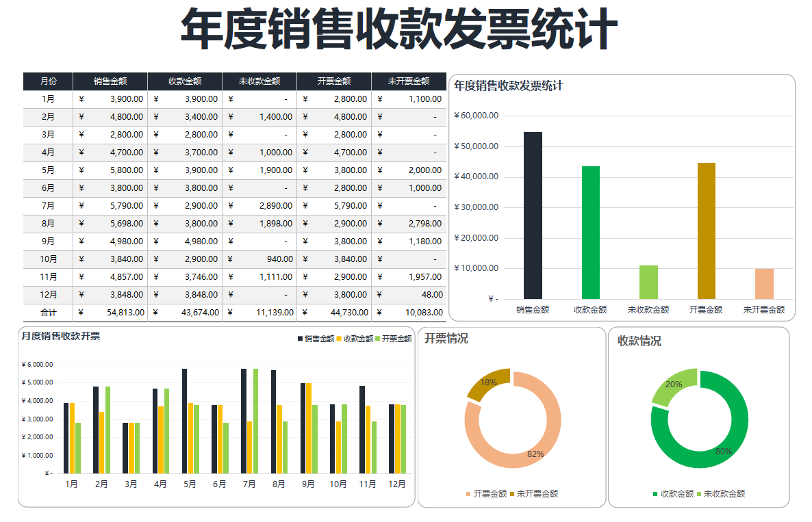Select the yellow 收款金额 legend marker in monthly chart

pyautogui.click(x=340, y=338)
